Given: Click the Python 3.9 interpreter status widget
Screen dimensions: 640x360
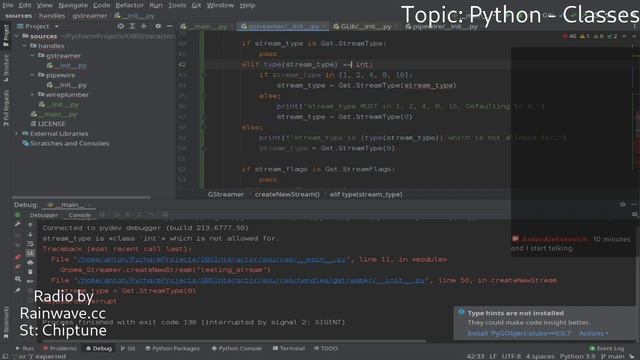Looking at the screenshot, I should click(577, 356).
